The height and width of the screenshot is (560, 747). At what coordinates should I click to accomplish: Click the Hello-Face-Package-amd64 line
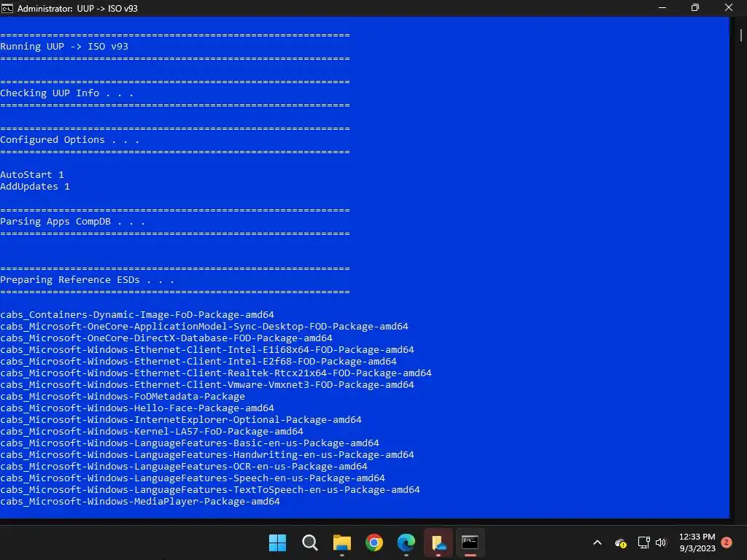(x=137, y=408)
